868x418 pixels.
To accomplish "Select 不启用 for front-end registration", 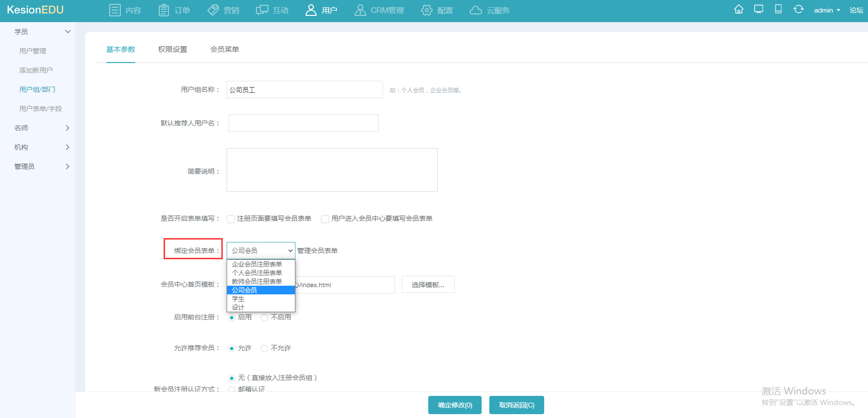I will tap(264, 317).
